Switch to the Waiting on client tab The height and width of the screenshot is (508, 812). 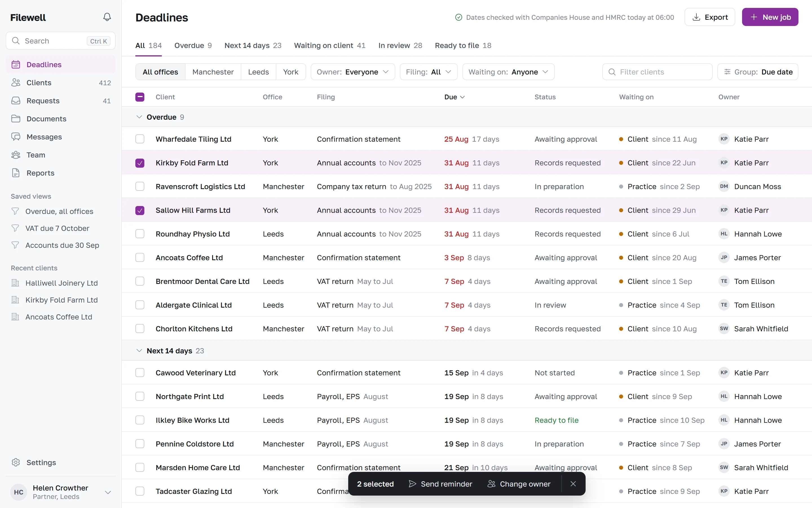(330, 45)
